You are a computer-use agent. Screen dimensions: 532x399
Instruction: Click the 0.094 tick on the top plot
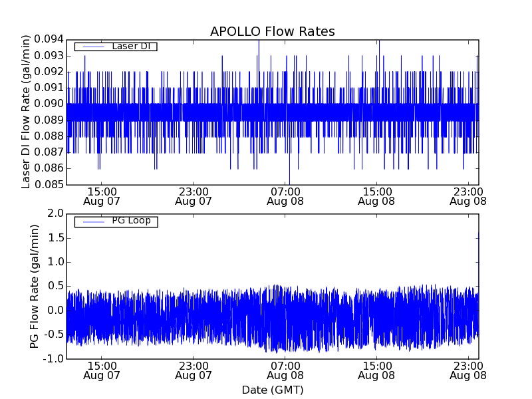[x=47, y=40]
